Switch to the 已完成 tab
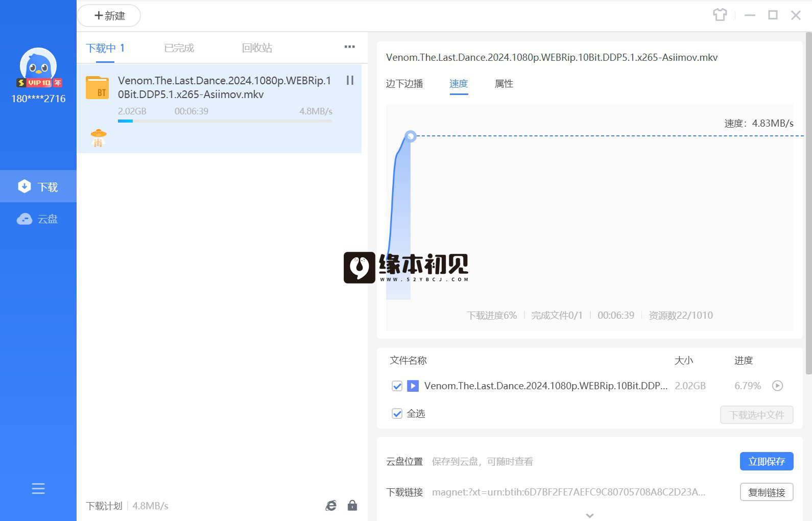Image resolution: width=812 pixels, height=521 pixels. pos(179,48)
